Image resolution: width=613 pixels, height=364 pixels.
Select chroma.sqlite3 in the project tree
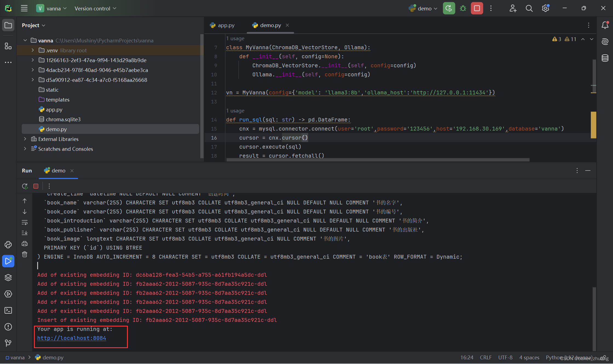tap(63, 119)
